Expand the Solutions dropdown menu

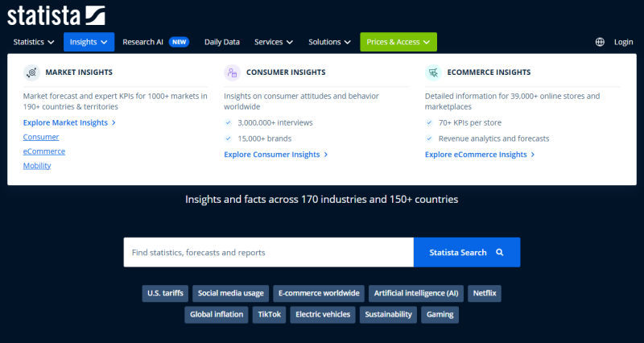pyautogui.click(x=329, y=42)
